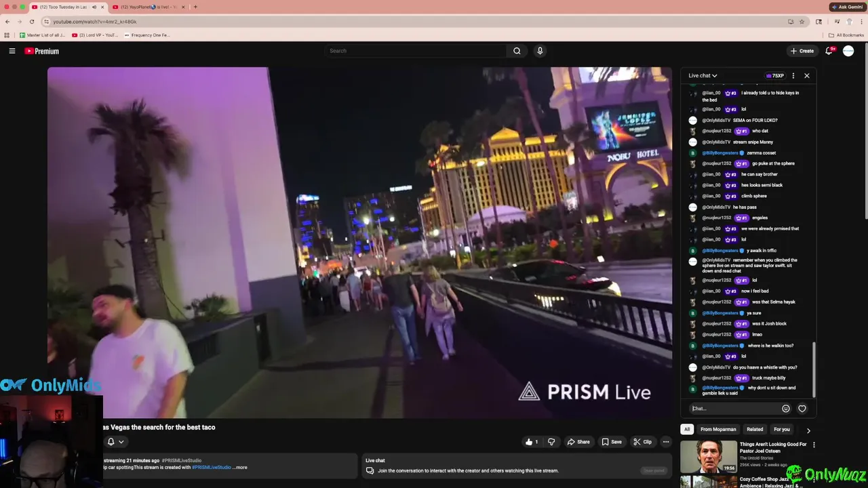Select the From Moparman chip
868x488 pixels.
[x=718, y=430]
